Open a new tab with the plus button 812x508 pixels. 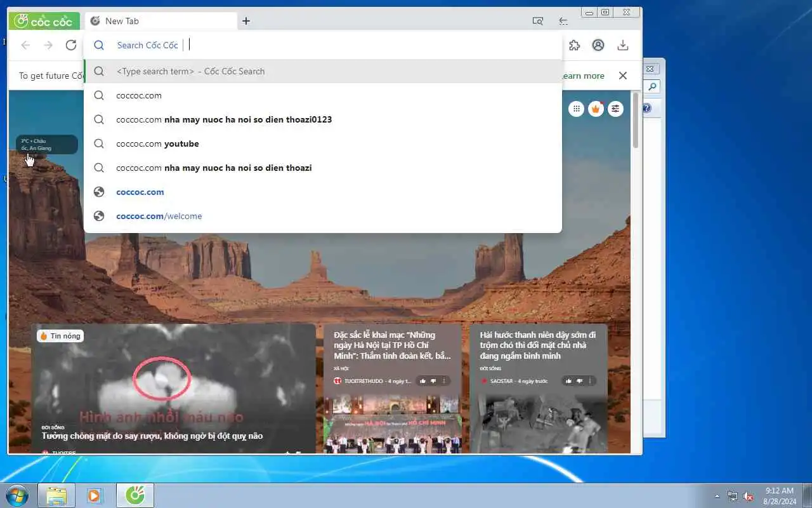(x=246, y=21)
